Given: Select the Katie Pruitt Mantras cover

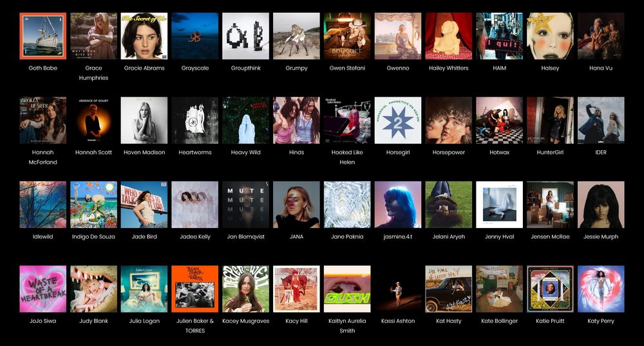Looking at the screenshot, I should (550, 289).
